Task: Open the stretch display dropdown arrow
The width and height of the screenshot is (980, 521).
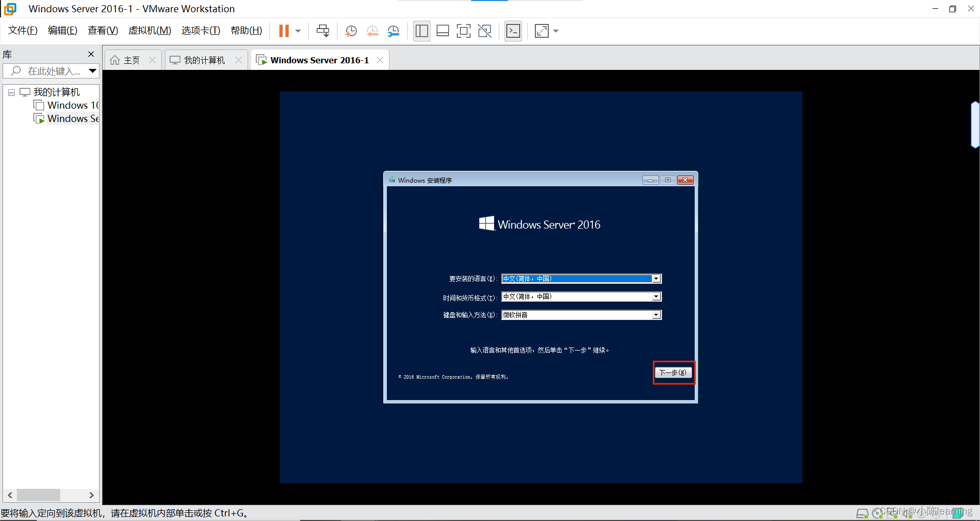Action: pyautogui.click(x=556, y=31)
